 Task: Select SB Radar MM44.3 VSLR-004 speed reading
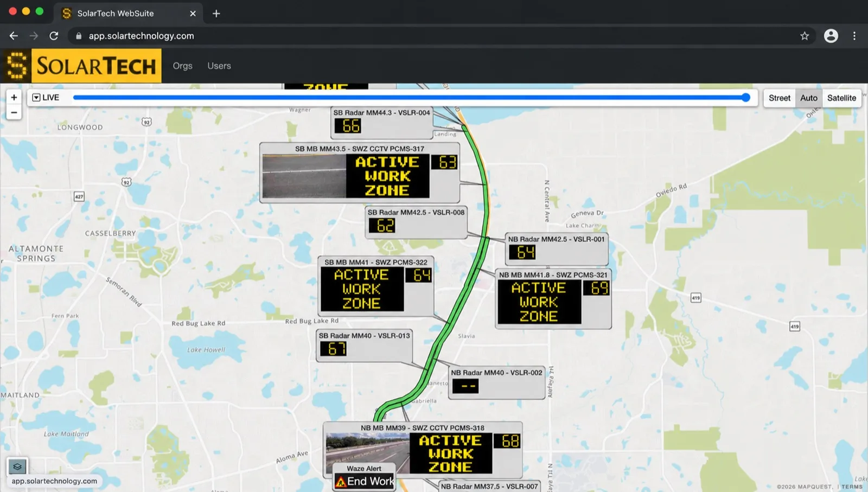click(x=348, y=126)
